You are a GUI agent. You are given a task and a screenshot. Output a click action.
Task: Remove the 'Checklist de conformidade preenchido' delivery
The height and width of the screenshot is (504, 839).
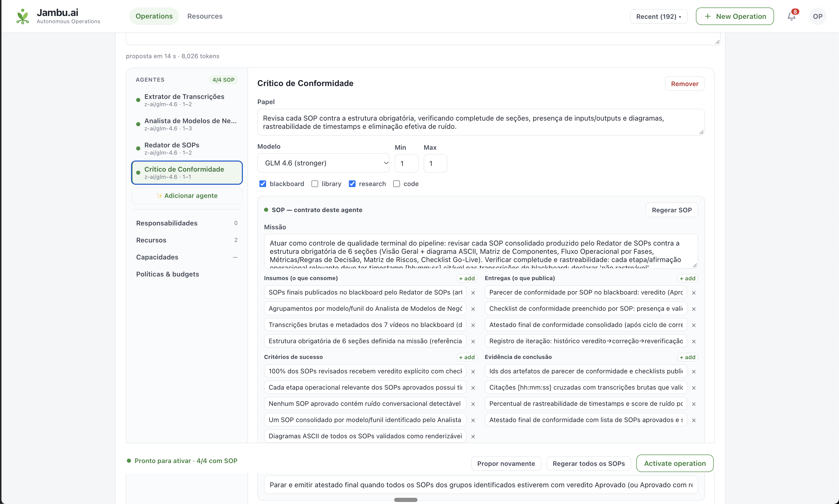click(x=694, y=309)
